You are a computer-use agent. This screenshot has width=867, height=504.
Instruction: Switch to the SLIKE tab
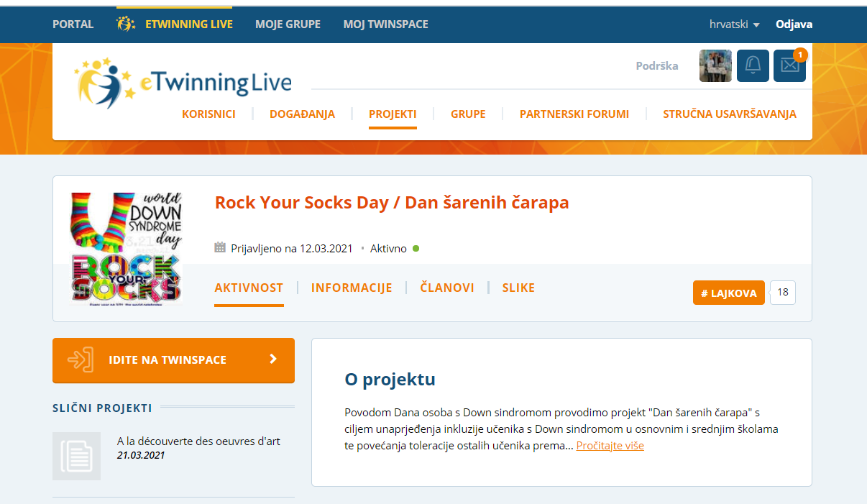(518, 288)
